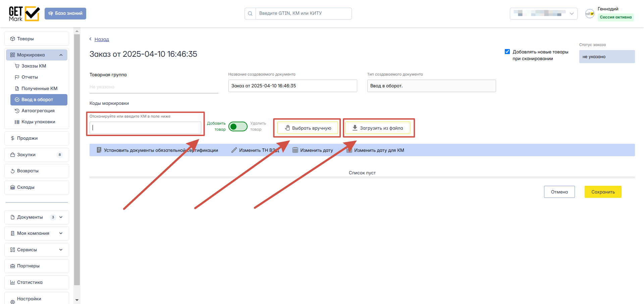644x304 pixels.
Task: Open the Товары sidebar section
Action: pyautogui.click(x=37, y=39)
